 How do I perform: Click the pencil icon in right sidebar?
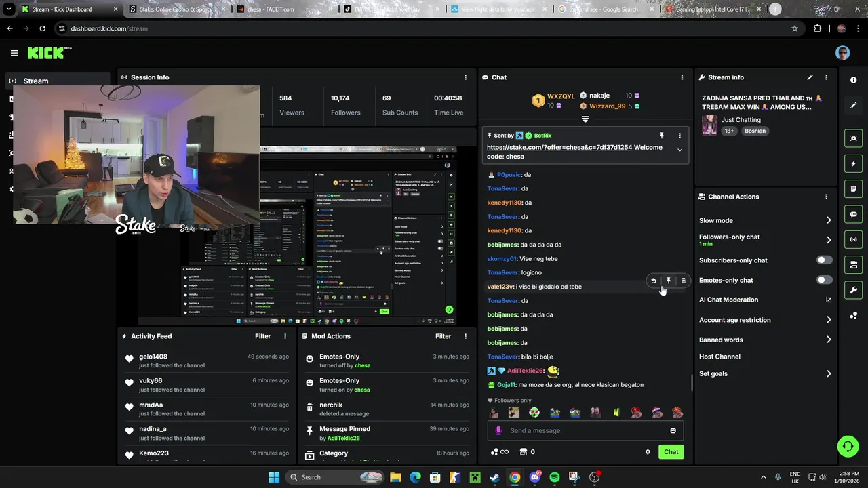(x=853, y=105)
